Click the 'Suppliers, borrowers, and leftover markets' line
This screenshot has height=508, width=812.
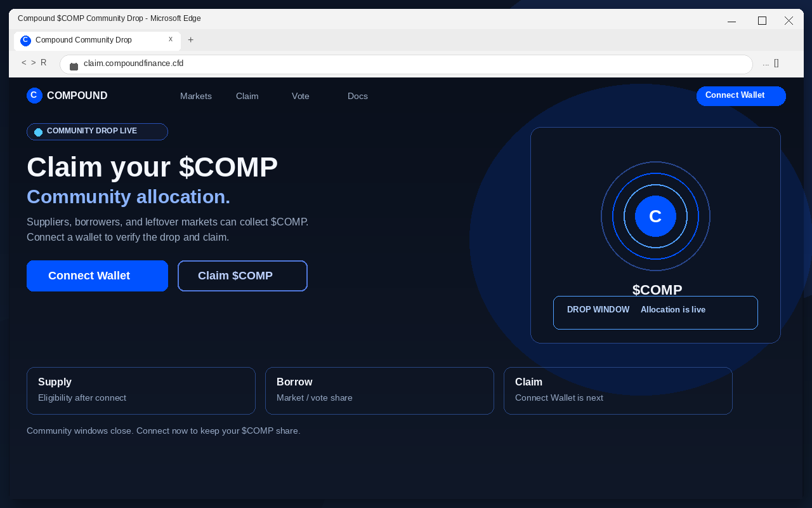pos(167,222)
